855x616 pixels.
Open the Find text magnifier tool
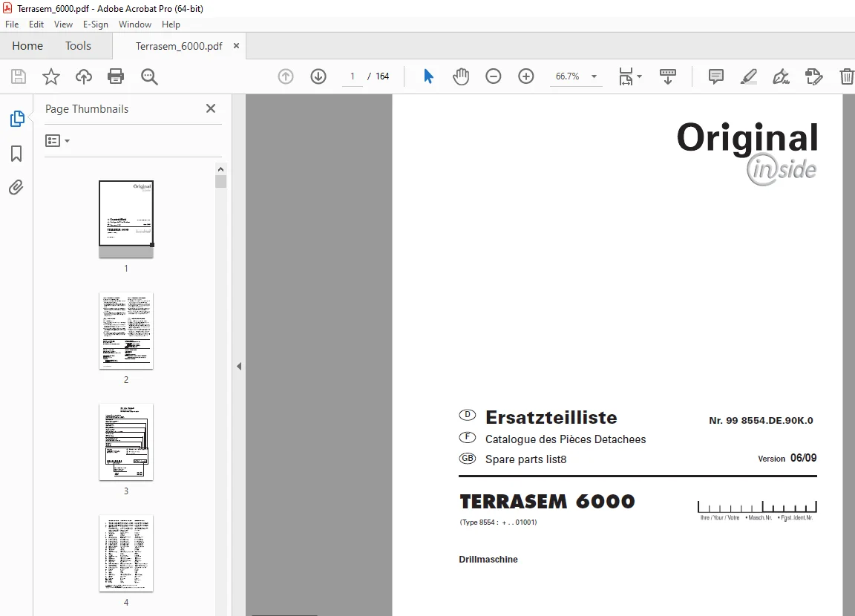pos(149,77)
